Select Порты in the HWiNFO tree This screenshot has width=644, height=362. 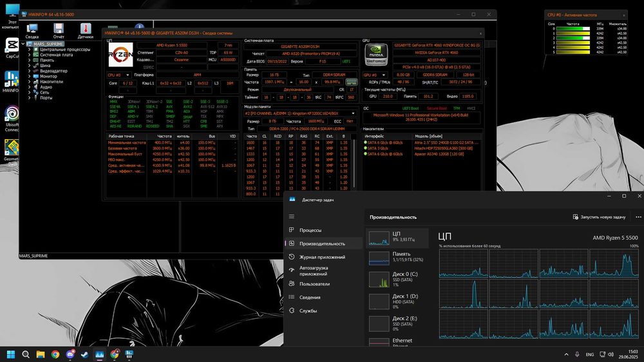(46, 98)
